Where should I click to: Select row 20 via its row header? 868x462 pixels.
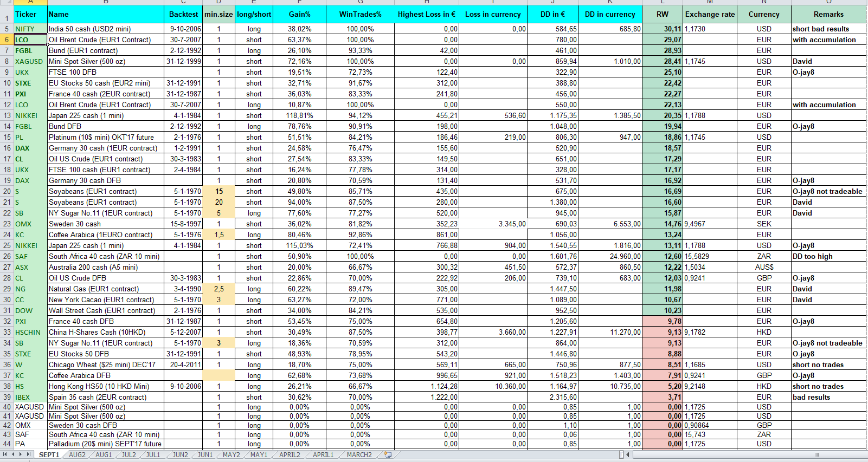(x=7, y=191)
